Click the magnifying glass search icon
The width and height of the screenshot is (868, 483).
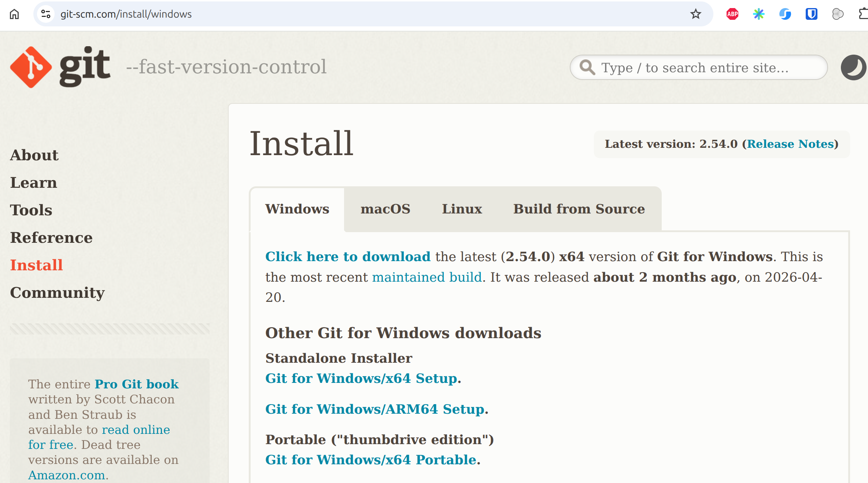587,67
